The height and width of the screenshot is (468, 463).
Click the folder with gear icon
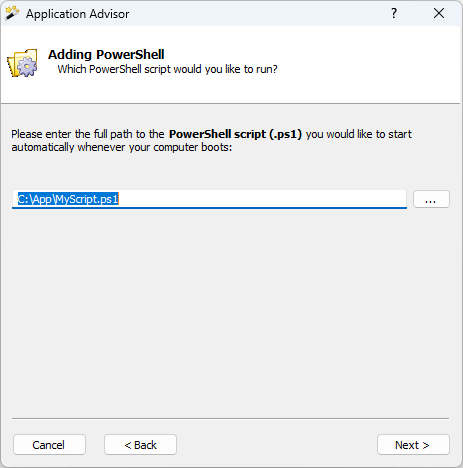point(23,63)
